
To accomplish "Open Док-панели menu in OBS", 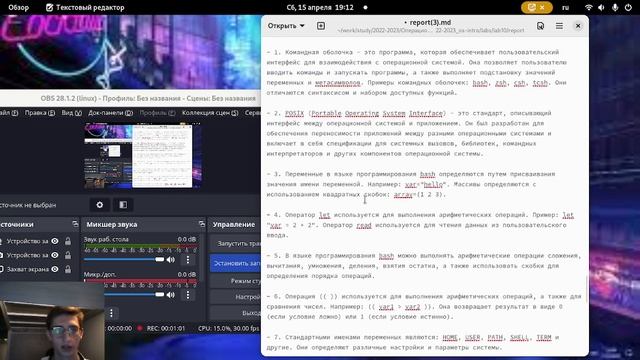I will tap(111, 113).
